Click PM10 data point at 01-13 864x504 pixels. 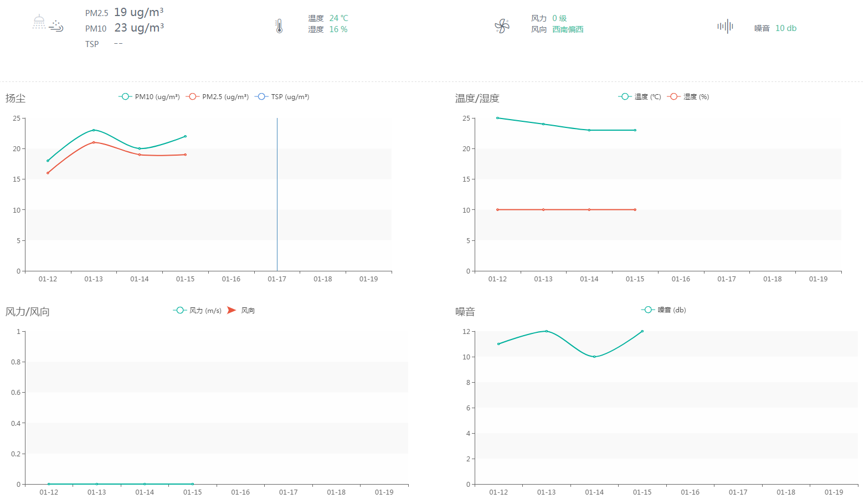[94, 130]
